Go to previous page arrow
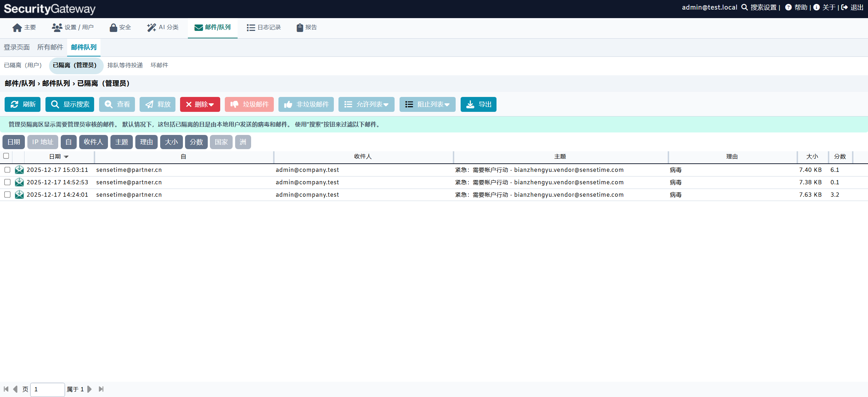This screenshot has width=868, height=397. (x=15, y=389)
